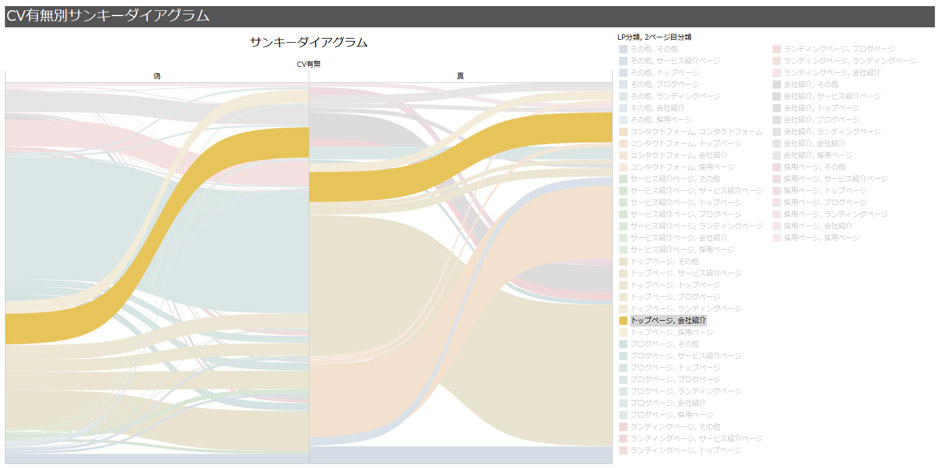This screenshot has width=939, height=468.
Task: Click the yellow swatch beside 'トップページ, 会社紹介'
Action: (x=624, y=320)
